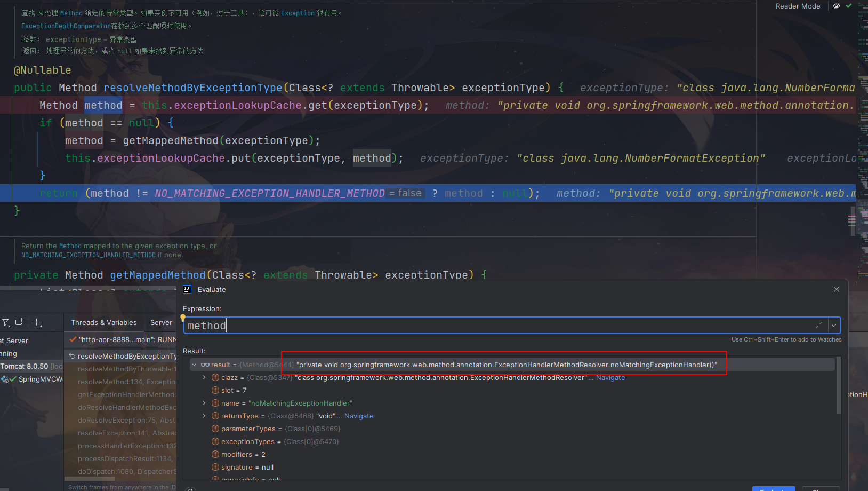
Task: Click the Navigate link in clazz row
Action: pyautogui.click(x=610, y=377)
